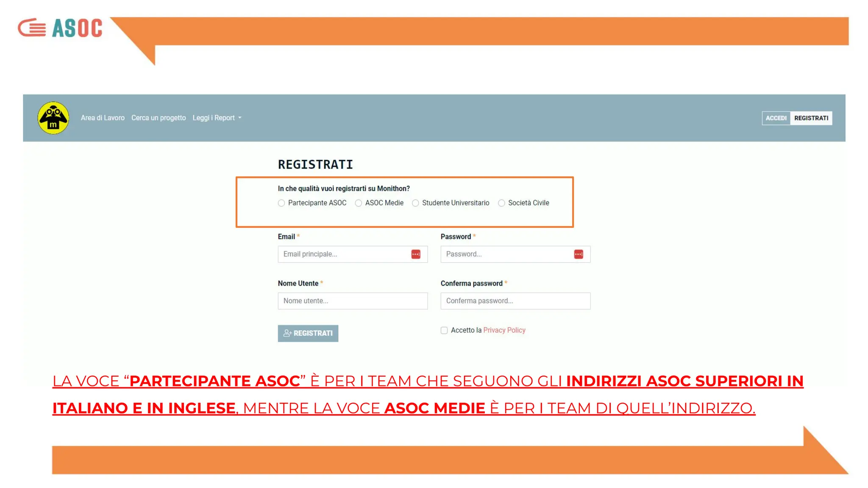Click the ASOC logo in the slide header
Viewport: 868px width, 488px height.
60,28
